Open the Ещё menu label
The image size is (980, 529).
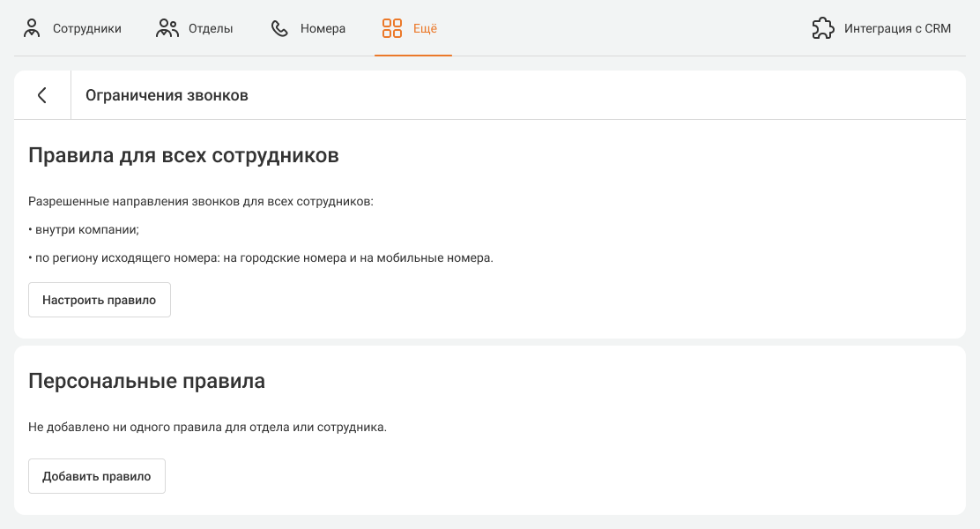425,28
